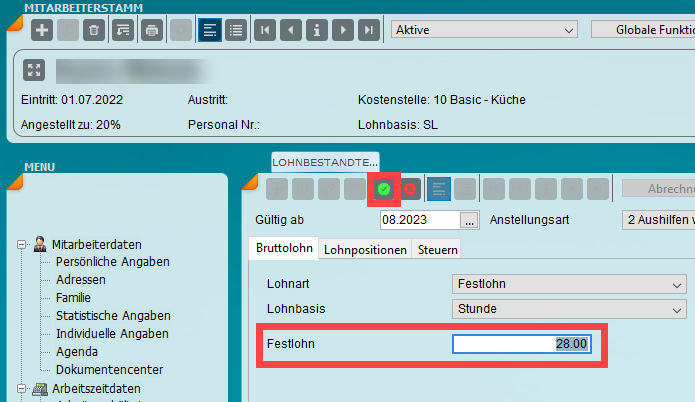
Task: Switch to the list view icon
Action: click(x=237, y=29)
